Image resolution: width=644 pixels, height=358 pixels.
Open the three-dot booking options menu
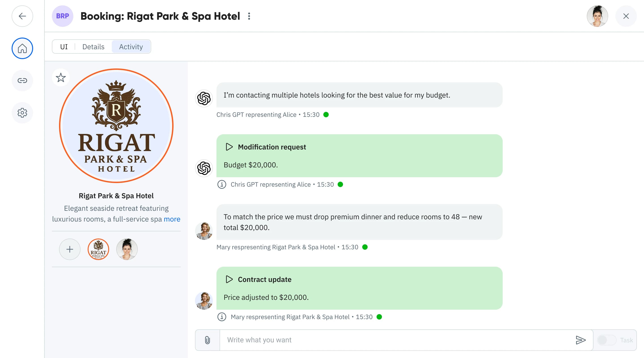coord(249,16)
